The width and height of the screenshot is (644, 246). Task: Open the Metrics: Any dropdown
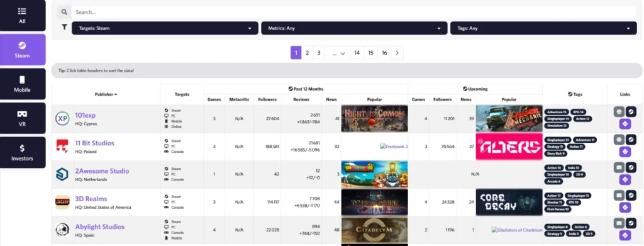click(x=354, y=28)
